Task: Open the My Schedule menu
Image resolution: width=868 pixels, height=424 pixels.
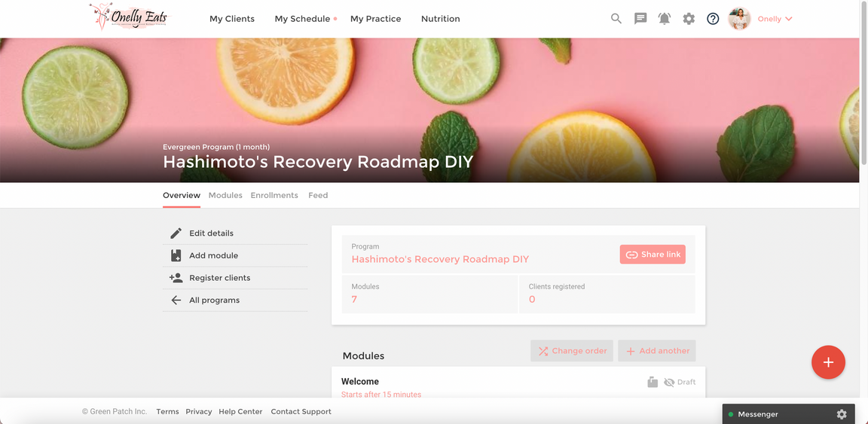Action: [302, 19]
